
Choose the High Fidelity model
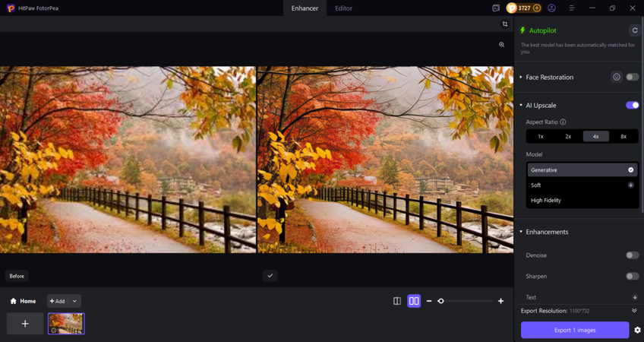pyautogui.click(x=582, y=200)
